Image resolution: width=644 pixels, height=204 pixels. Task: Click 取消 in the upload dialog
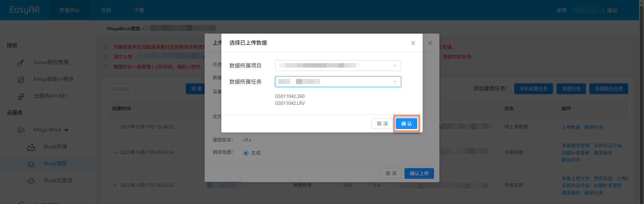(391, 173)
